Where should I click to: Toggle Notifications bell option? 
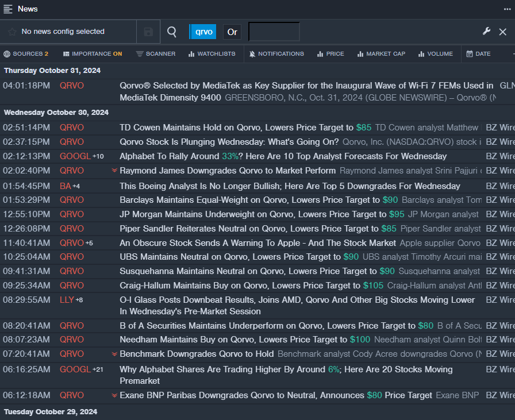(276, 54)
